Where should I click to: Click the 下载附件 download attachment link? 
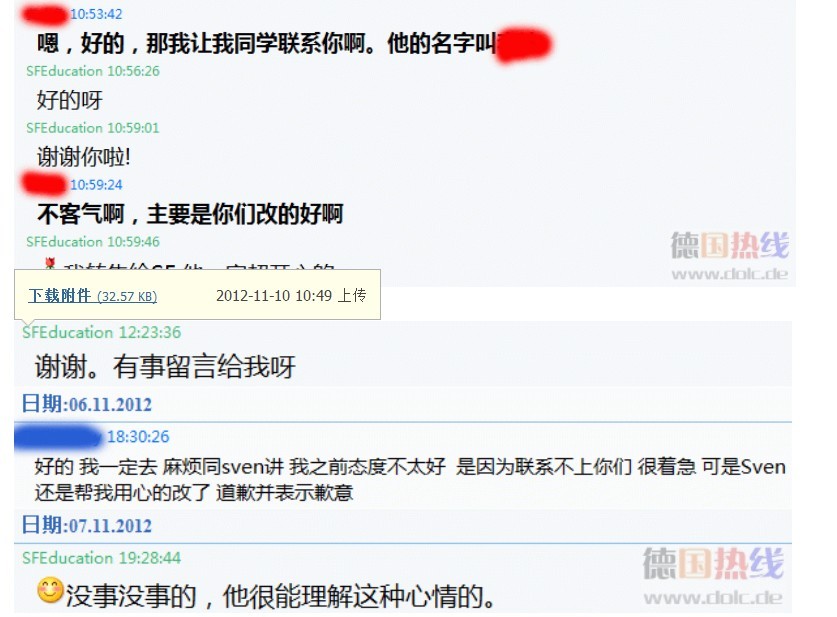click(x=59, y=296)
